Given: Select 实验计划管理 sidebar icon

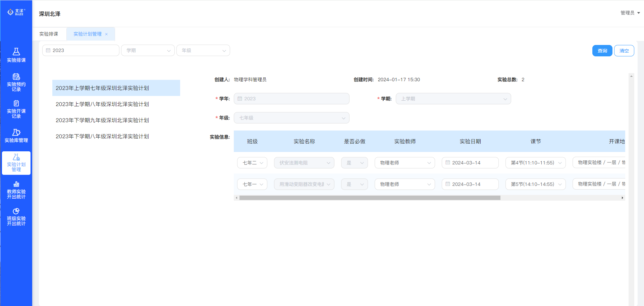Looking at the screenshot, I should click(x=16, y=163).
